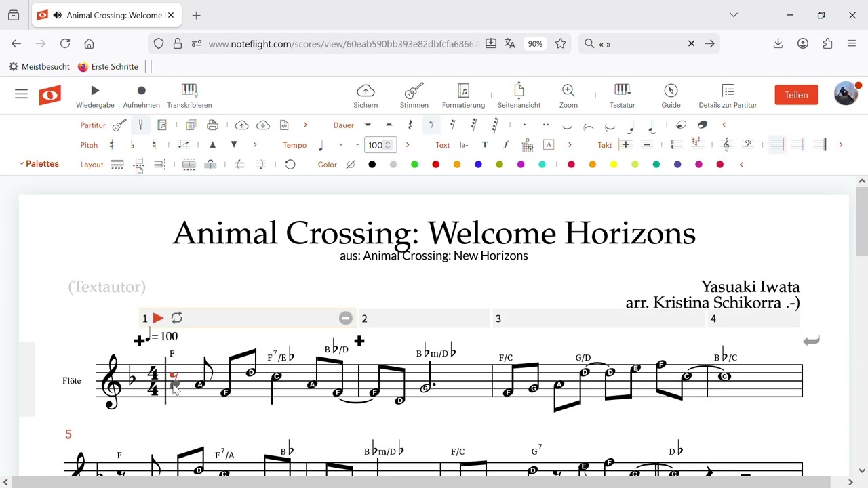Image resolution: width=868 pixels, height=488 pixels.
Task: Click the Aufnehmen record button
Action: (141, 96)
